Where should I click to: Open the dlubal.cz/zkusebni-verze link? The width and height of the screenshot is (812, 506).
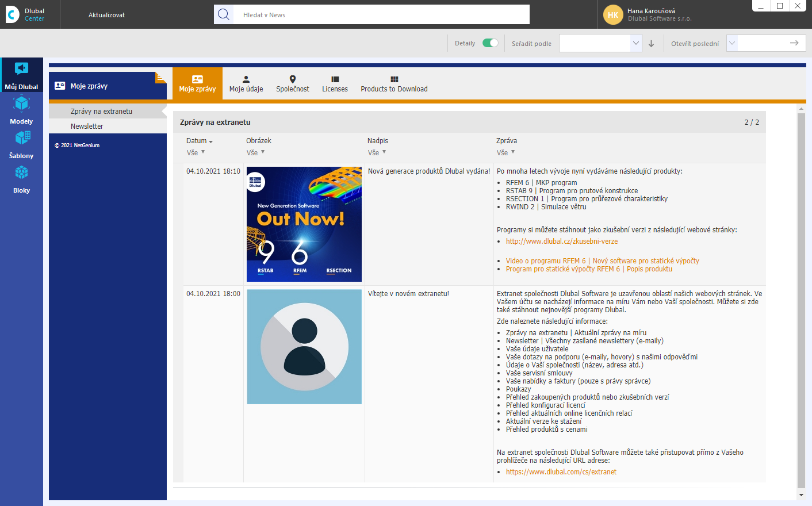click(x=562, y=241)
